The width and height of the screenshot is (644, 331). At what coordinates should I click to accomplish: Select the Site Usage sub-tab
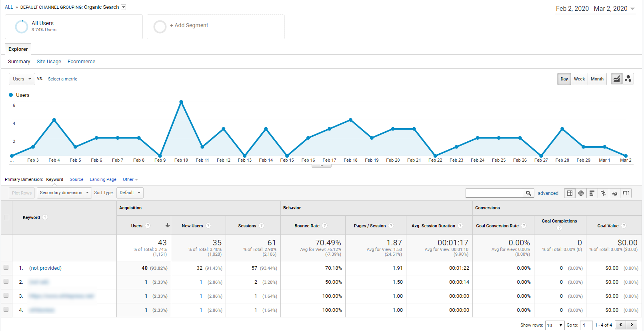49,62
